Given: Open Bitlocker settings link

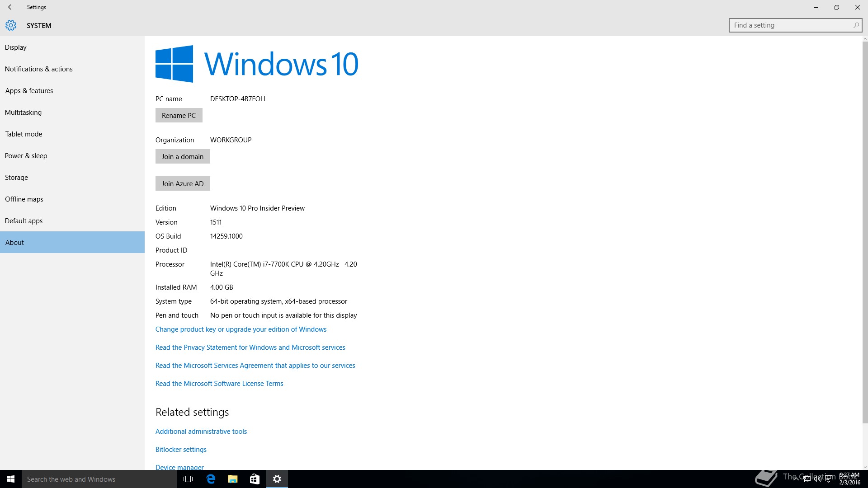Looking at the screenshot, I should (181, 450).
